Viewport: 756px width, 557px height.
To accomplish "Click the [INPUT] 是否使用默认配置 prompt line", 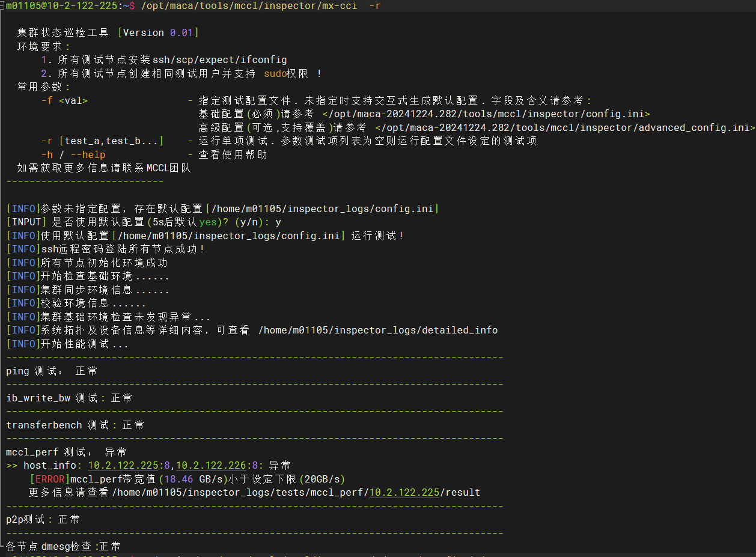I will [144, 222].
